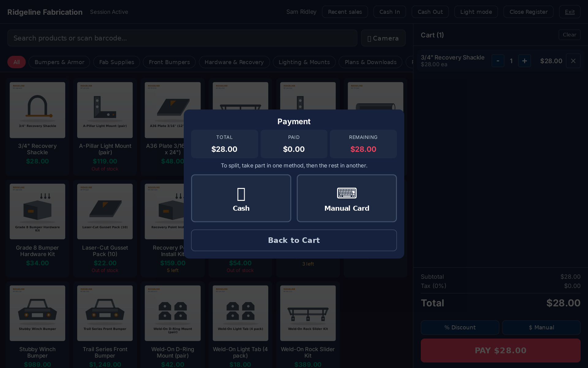Switch to Light mode
Image resolution: width=588 pixels, height=368 pixels.
pyautogui.click(x=476, y=12)
